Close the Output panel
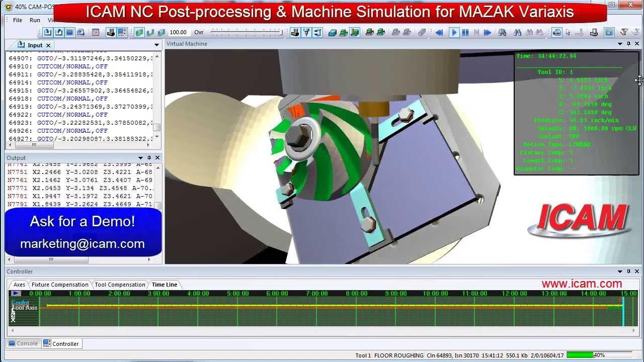Screen dimensions: 644x362 [157, 158]
